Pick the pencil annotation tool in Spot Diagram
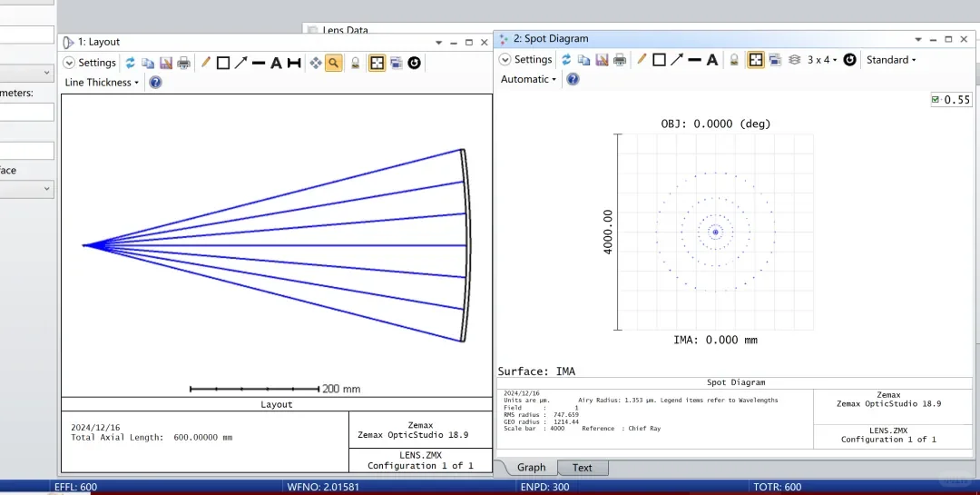The width and height of the screenshot is (980, 495). click(x=642, y=59)
